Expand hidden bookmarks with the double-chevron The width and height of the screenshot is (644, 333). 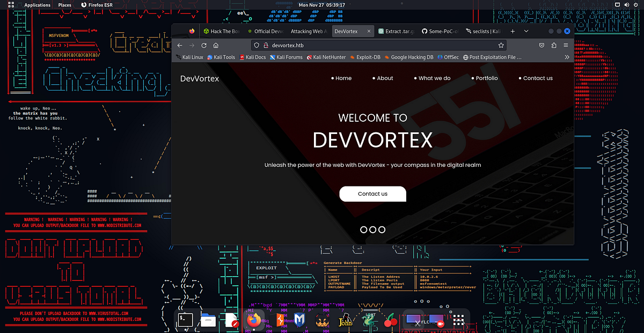click(567, 57)
